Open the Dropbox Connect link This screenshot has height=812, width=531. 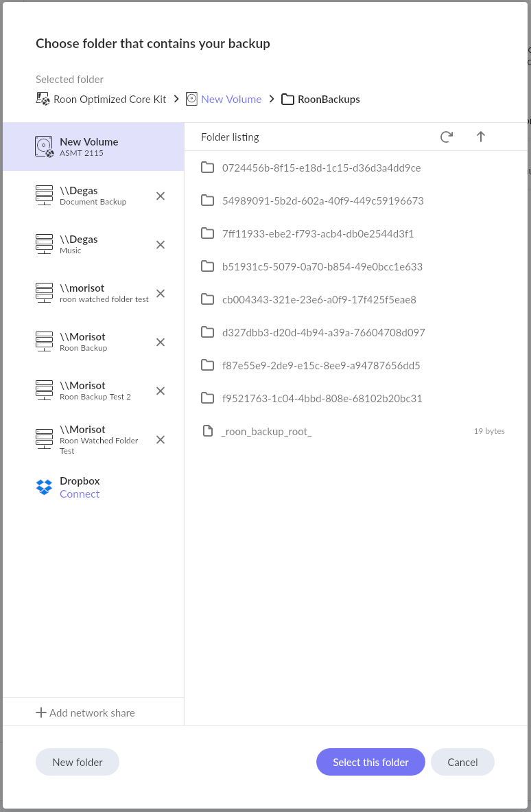coord(80,494)
